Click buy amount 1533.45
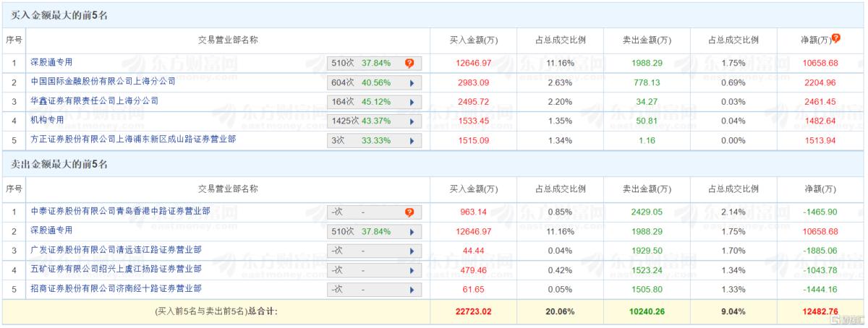868x328 pixels. (x=475, y=121)
